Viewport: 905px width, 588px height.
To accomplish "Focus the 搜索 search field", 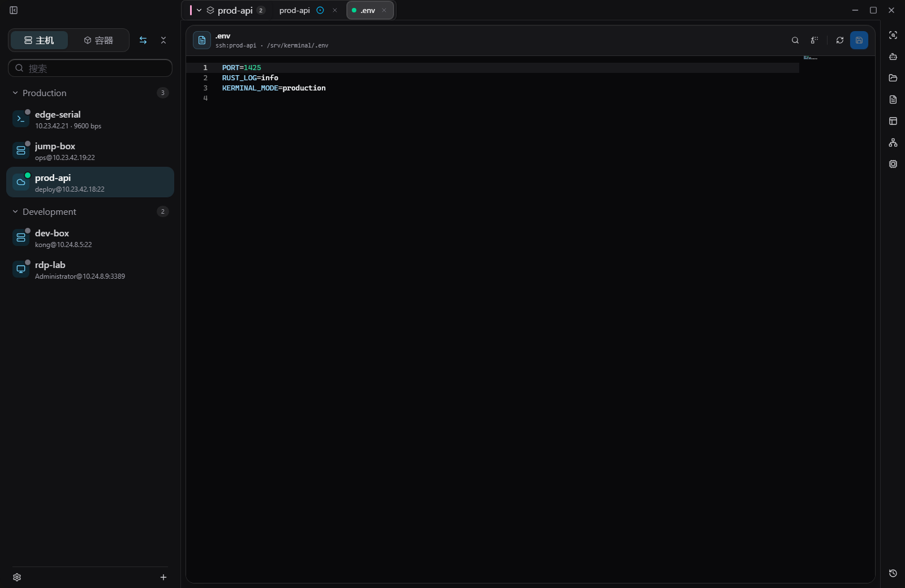I will (90, 68).
